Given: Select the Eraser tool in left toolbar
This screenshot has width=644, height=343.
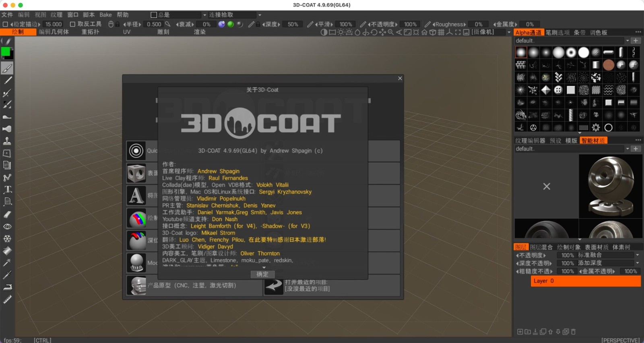Looking at the screenshot, I should coord(7,214).
